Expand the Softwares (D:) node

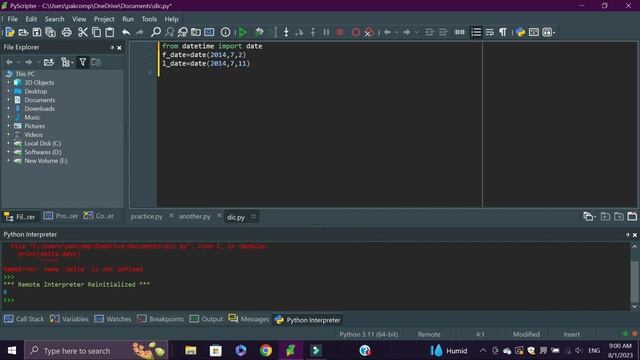coord(8,152)
